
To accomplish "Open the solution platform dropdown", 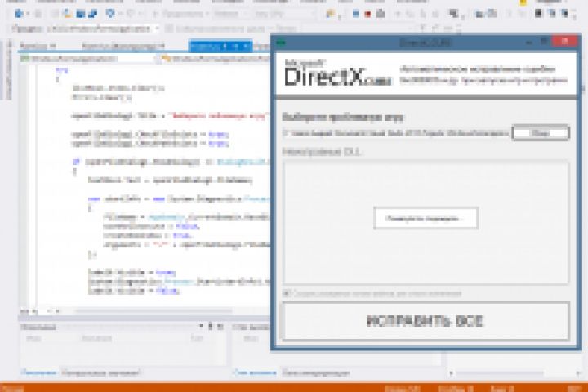I will [284, 14].
